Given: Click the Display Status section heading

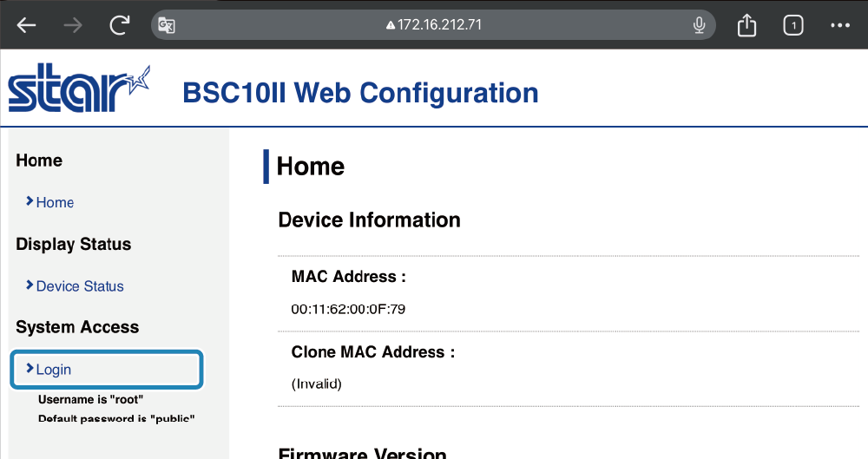Looking at the screenshot, I should (73, 245).
